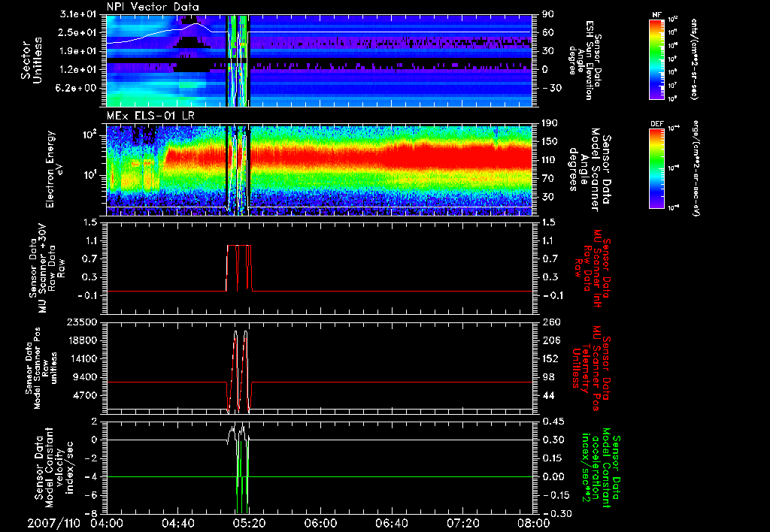This screenshot has height=532, width=770.
Task: Click the 260 telemetry tick label
Action: (550, 322)
